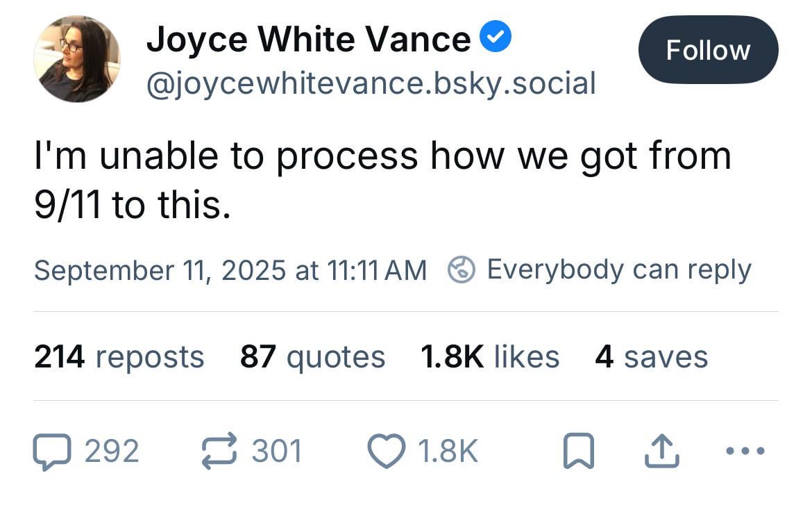Click the blue verified checkmark badge
The image size is (812, 505).
(x=495, y=36)
